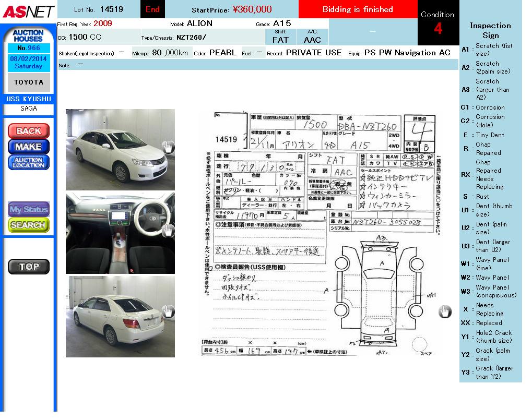This screenshot has height=420, width=532.
Task: Go to TOP button
Action: point(29,267)
